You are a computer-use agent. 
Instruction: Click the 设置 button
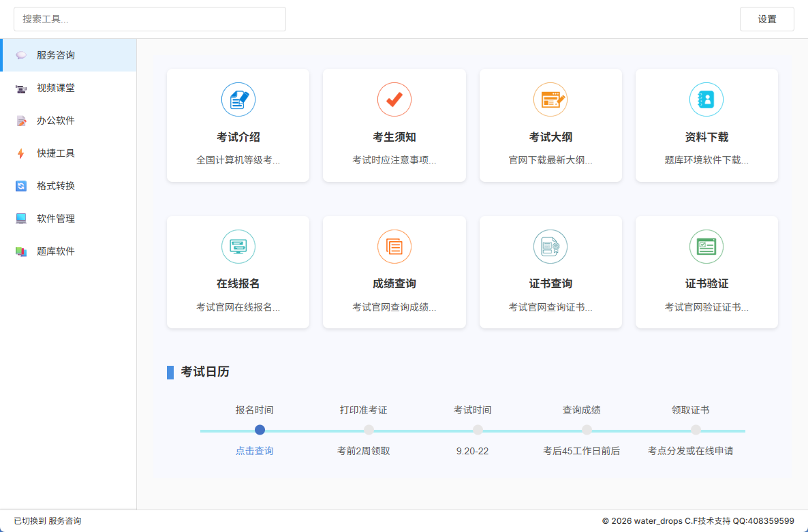766,19
